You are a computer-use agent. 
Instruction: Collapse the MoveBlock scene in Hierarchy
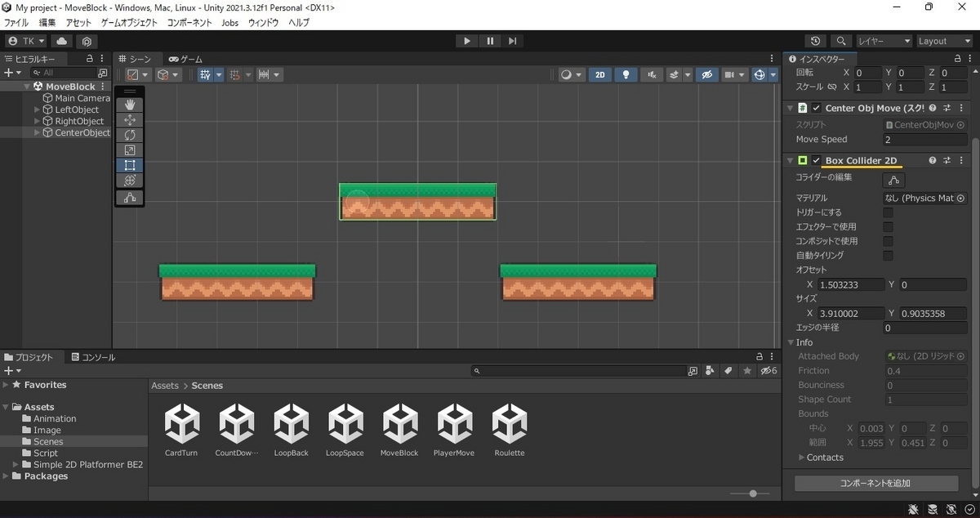[28, 86]
